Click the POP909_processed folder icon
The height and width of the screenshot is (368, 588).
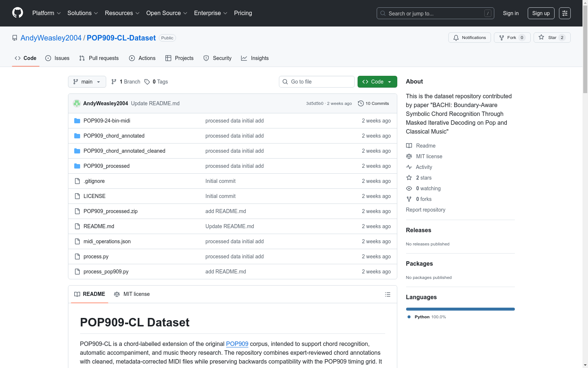point(77,166)
